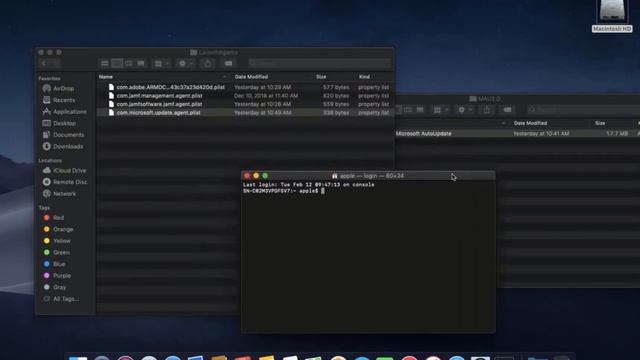Sort LaunchAgents files by Date Modified column

(251, 77)
